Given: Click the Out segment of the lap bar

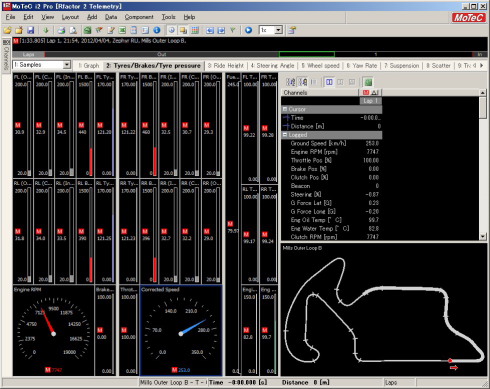Looking at the screenshot, I should point(162,54).
